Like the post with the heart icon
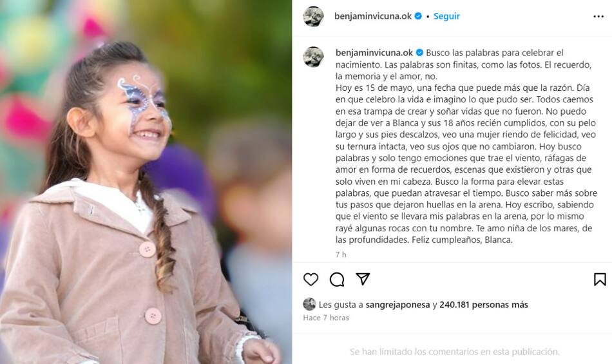Viewport: 612px width, 364px height. [x=311, y=280]
